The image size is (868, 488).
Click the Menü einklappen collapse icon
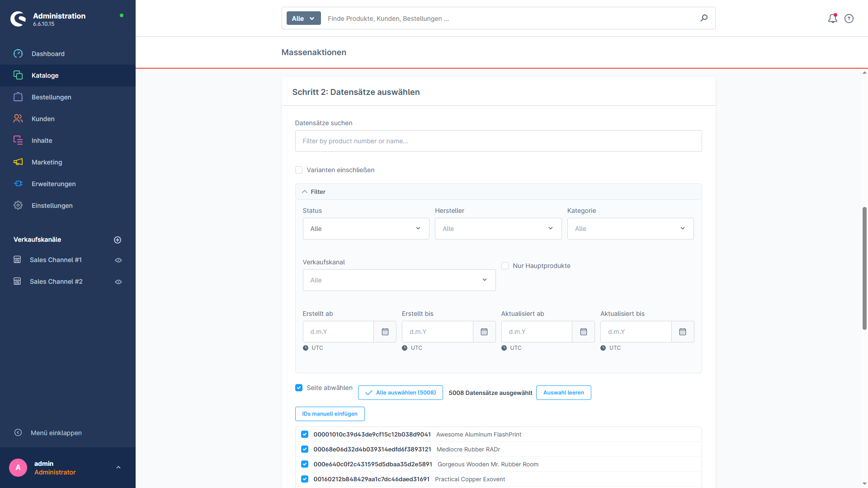pyautogui.click(x=18, y=432)
